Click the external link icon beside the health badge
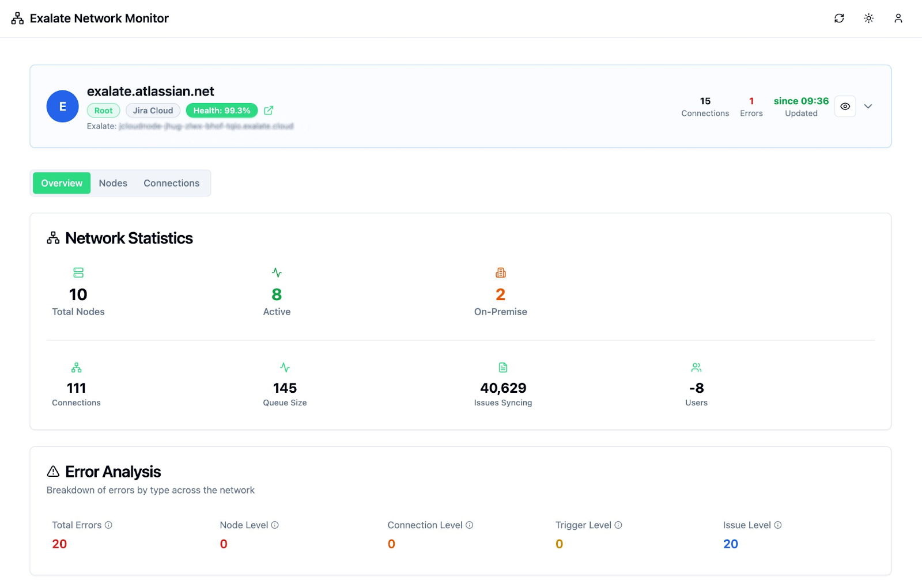922x588 pixels. coord(269,110)
